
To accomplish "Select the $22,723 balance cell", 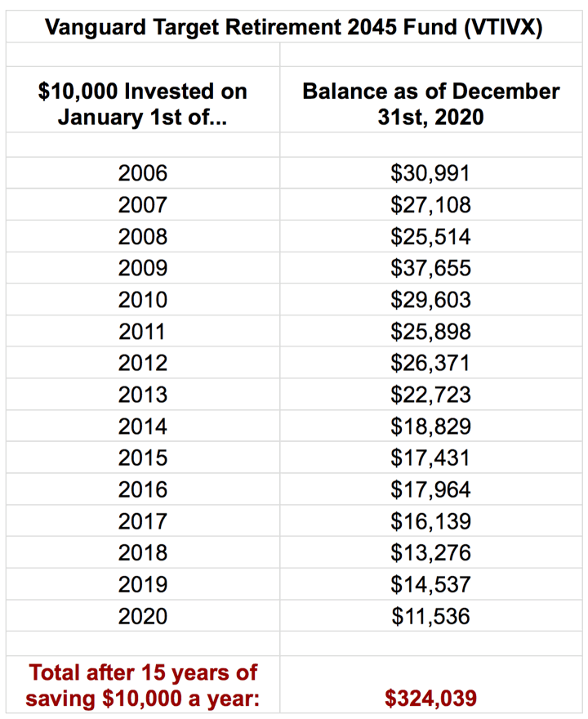I will [431, 395].
